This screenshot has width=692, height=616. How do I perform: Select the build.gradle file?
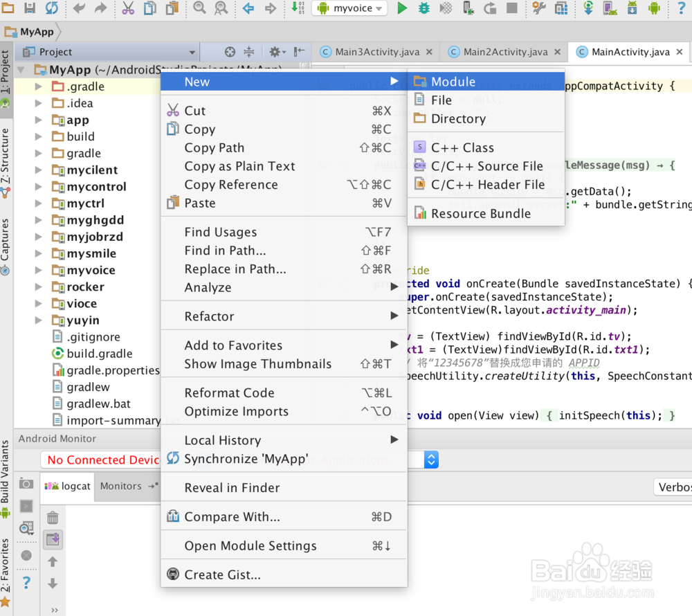click(93, 354)
